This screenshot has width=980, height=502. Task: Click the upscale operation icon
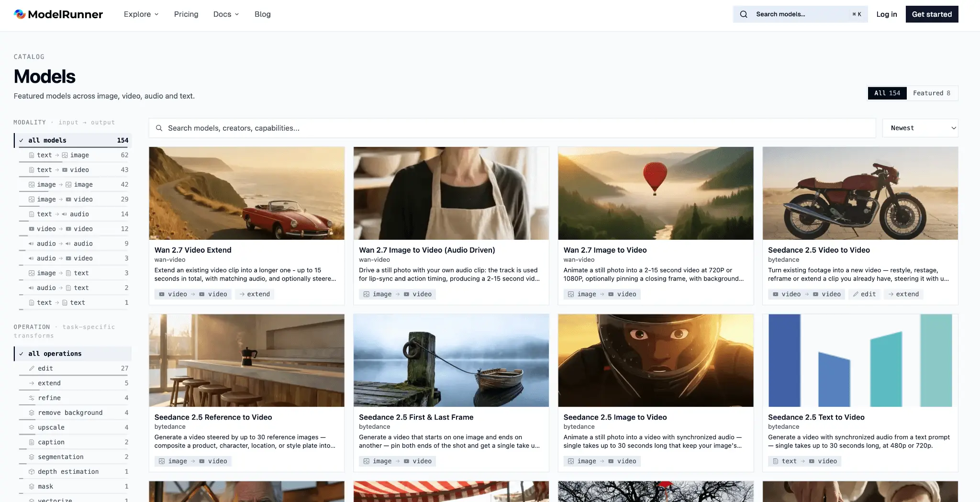tap(32, 427)
